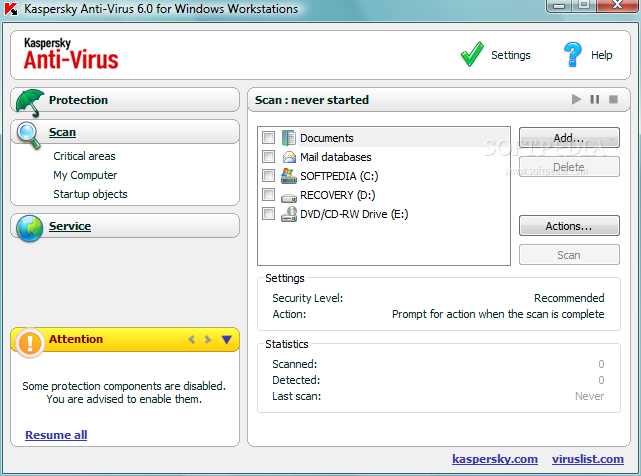Select the SOFTPEDIA (C:) row text
This screenshot has width=641, height=476.
(339, 176)
